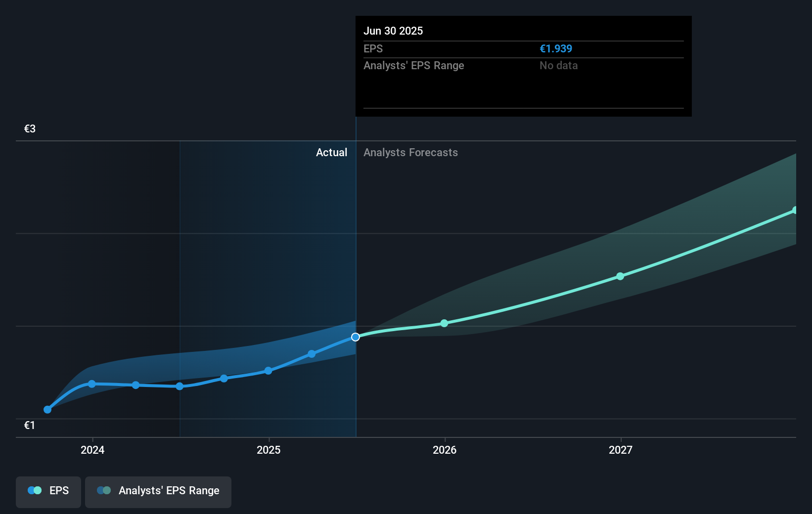Click the €3 axis gridline marker
The image size is (812, 514).
[29, 128]
